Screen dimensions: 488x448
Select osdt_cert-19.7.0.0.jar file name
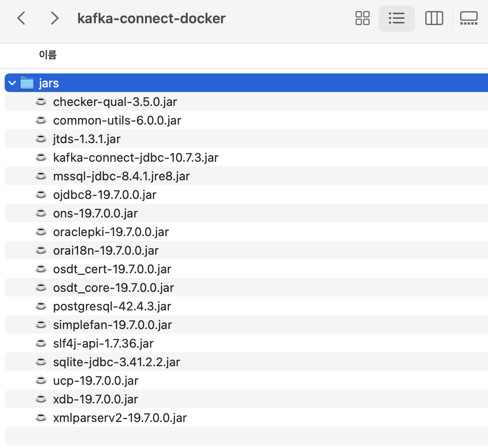pyautogui.click(x=112, y=269)
